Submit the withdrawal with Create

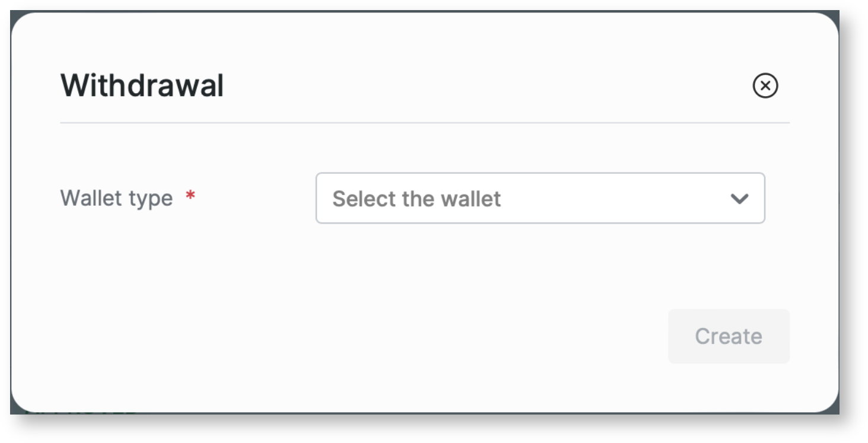tap(728, 336)
